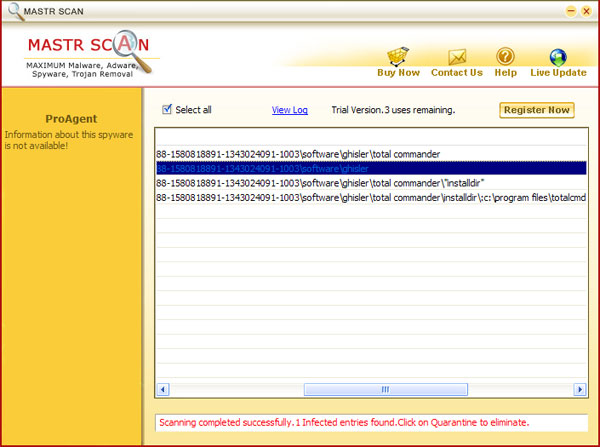Select the highlighted 'software\ghisler' row

tap(371, 168)
